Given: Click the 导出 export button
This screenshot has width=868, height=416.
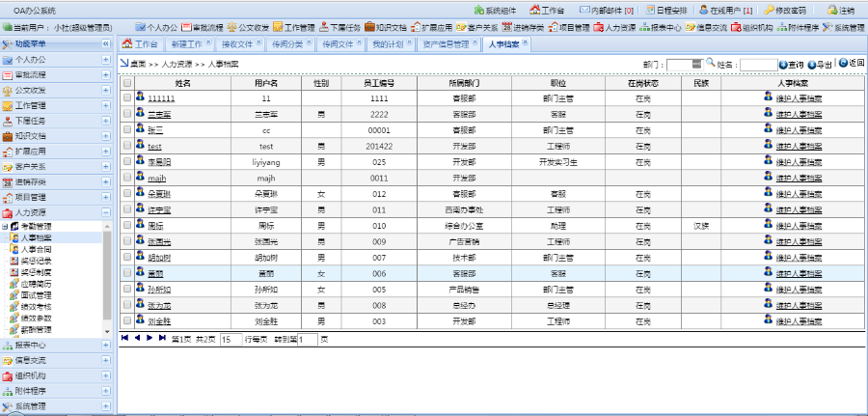Looking at the screenshot, I should pyautogui.click(x=820, y=65).
